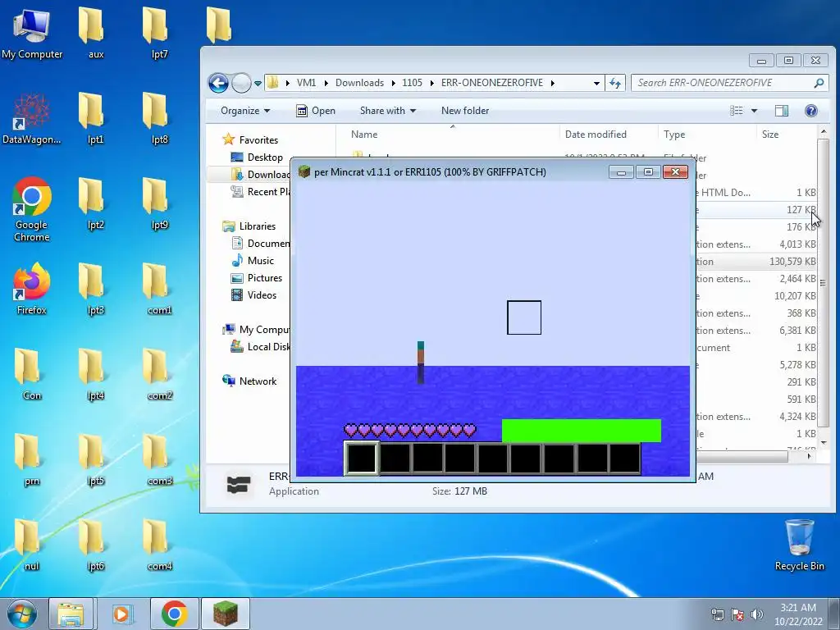This screenshot has height=630, width=840.
Task: Open recent pages dropdown arrow
Action: click(x=258, y=84)
